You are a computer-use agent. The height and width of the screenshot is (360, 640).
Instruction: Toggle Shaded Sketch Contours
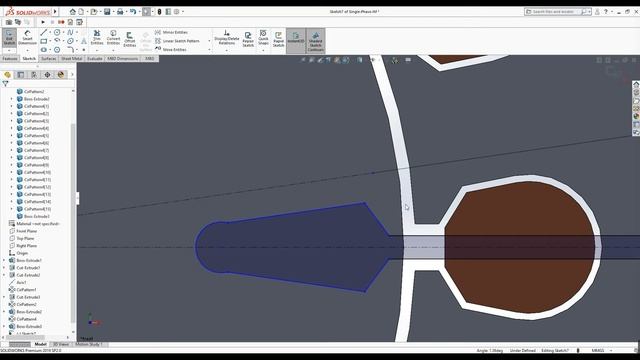(316, 40)
